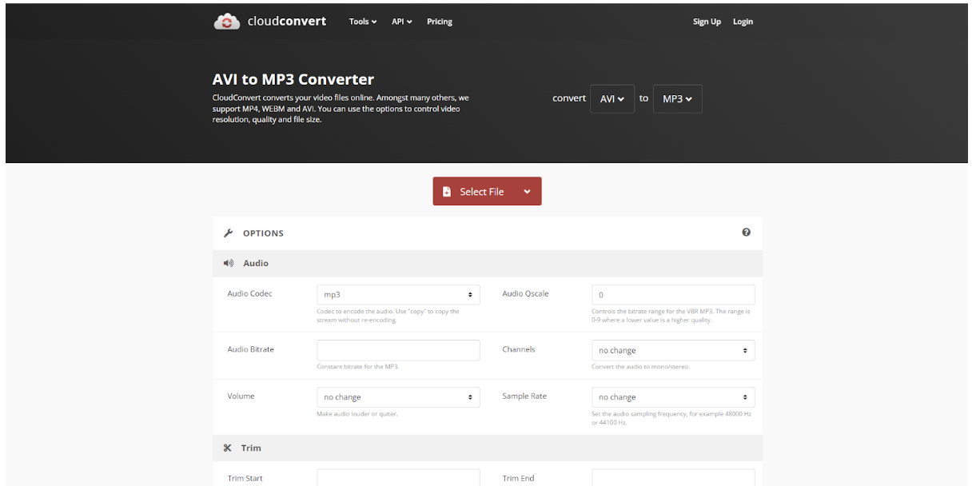Image resolution: width=980 pixels, height=486 pixels.
Task: Open the Channels no change dropdown
Action: 673,351
